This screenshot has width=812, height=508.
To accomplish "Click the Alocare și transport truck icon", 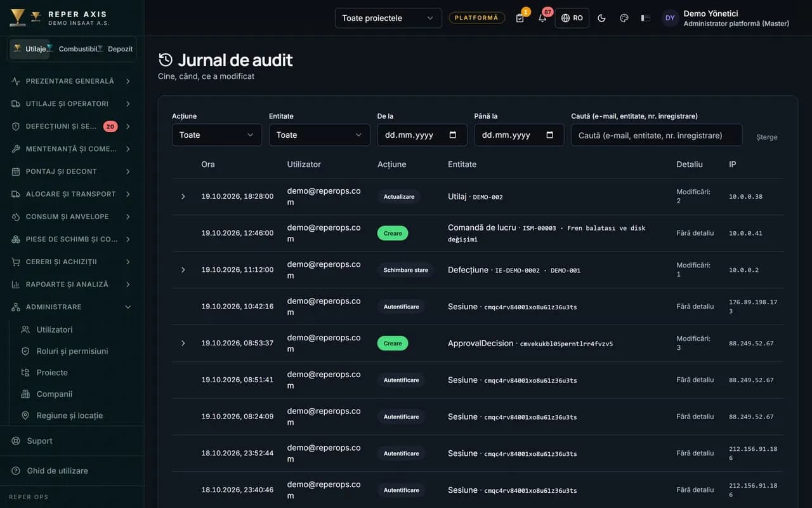I will point(16,194).
